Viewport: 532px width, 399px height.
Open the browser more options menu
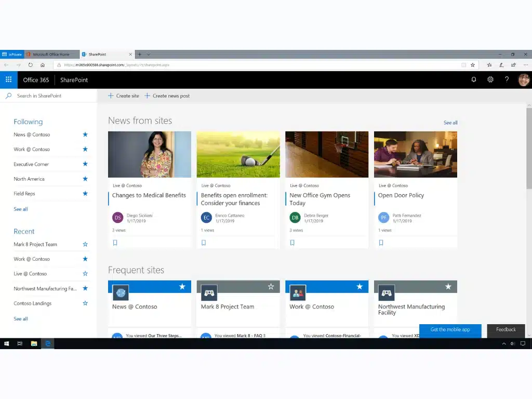[x=526, y=65]
